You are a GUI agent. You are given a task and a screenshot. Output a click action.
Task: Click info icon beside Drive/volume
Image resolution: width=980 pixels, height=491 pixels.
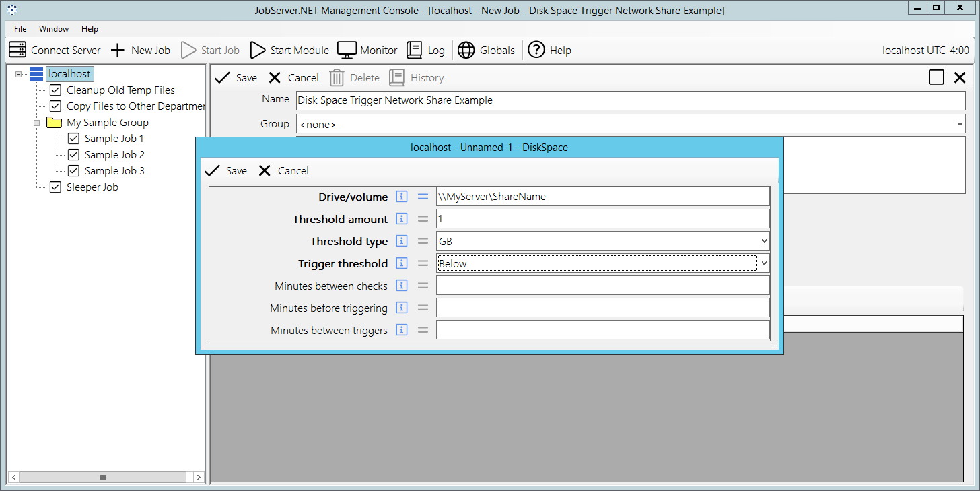pos(402,197)
